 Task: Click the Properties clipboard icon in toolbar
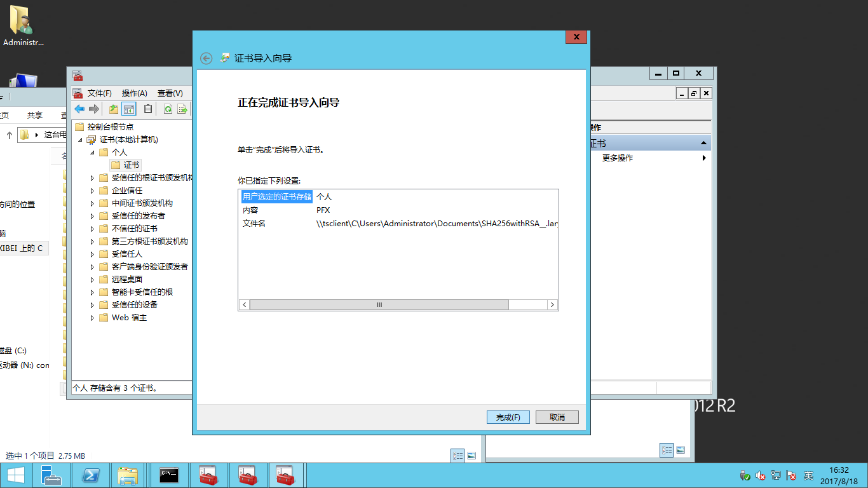[x=148, y=109]
